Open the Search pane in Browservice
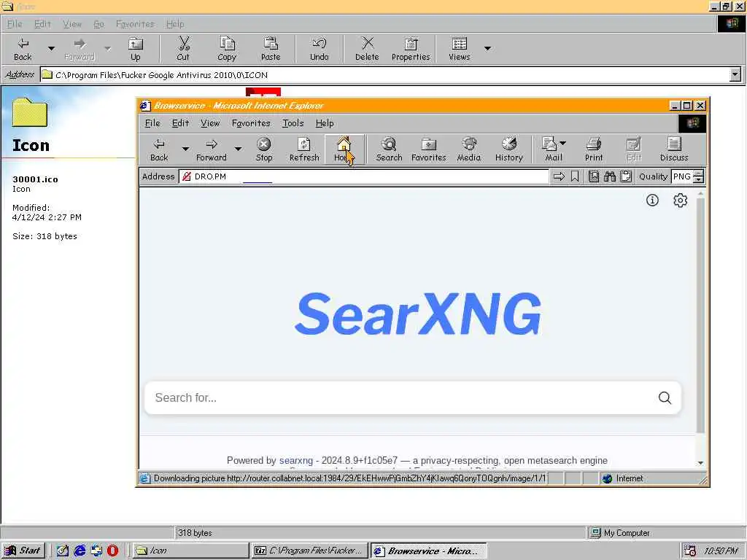Image resolution: width=747 pixels, height=560 pixels. 390,149
